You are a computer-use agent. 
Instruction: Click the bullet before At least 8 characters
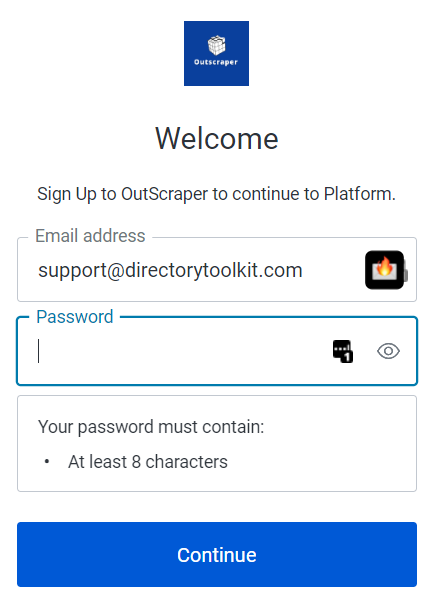(x=47, y=462)
